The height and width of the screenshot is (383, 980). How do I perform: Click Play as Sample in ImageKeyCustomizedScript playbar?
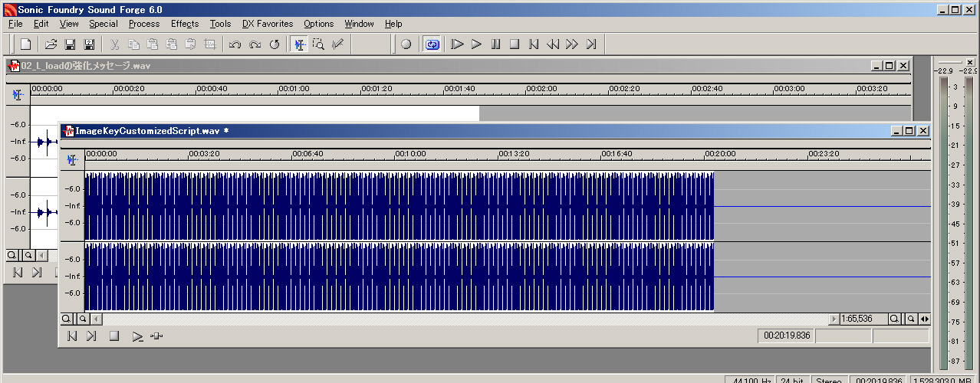[157, 336]
